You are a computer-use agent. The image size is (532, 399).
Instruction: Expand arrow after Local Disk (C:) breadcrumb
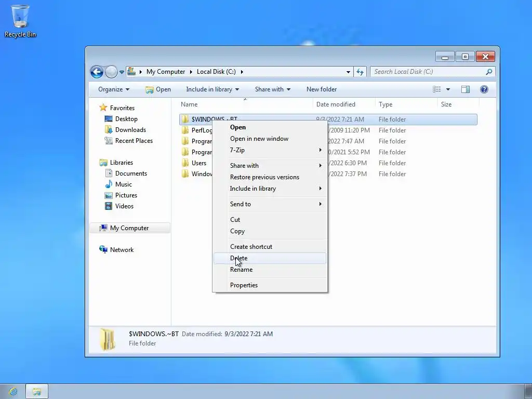tap(242, 72)
